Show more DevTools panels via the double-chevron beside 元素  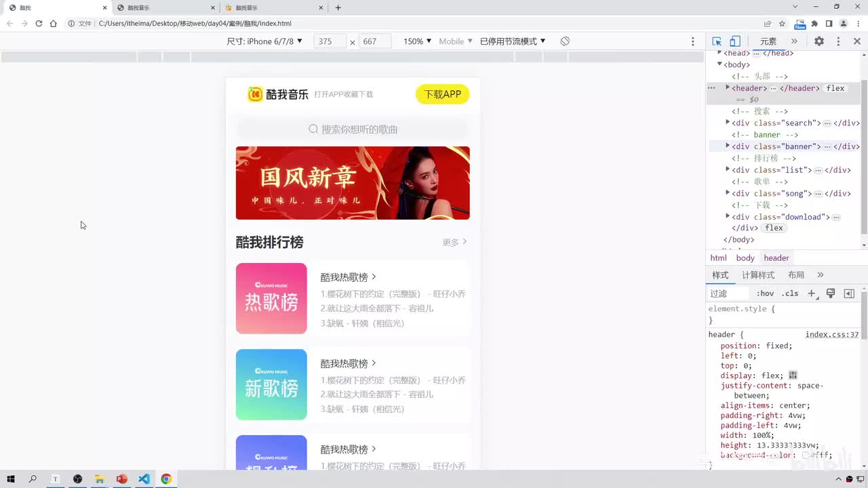pyautogui.click(x=794, y=41)
